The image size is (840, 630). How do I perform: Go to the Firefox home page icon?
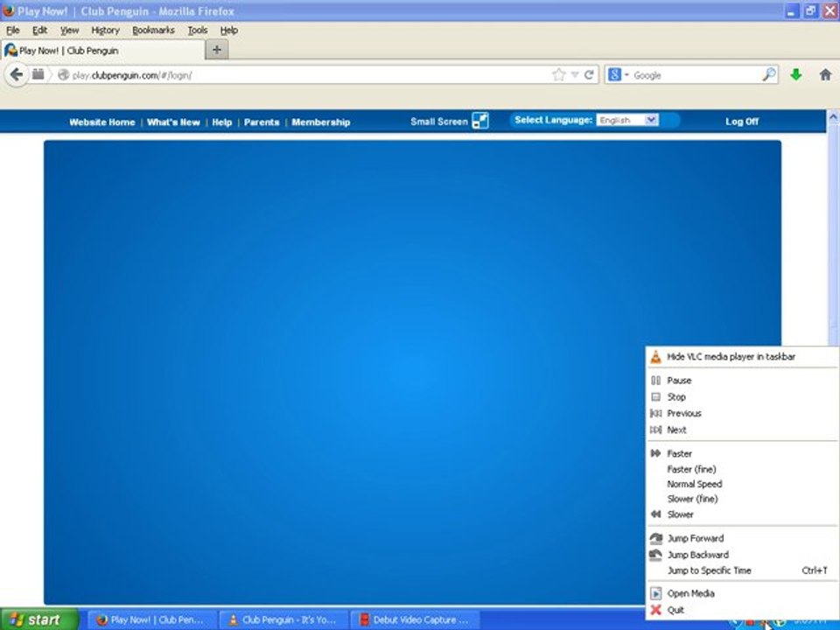coord(825,75)
